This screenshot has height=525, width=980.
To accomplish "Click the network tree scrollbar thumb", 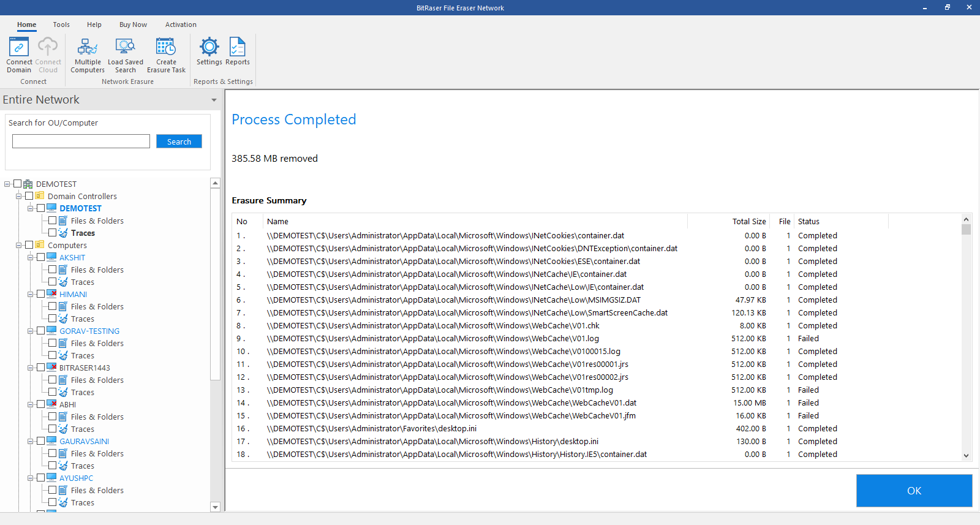I will 215,284.
